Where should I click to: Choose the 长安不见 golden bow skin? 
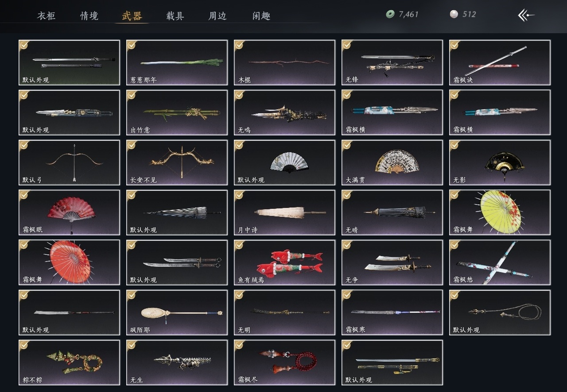[x=177, y=162]
